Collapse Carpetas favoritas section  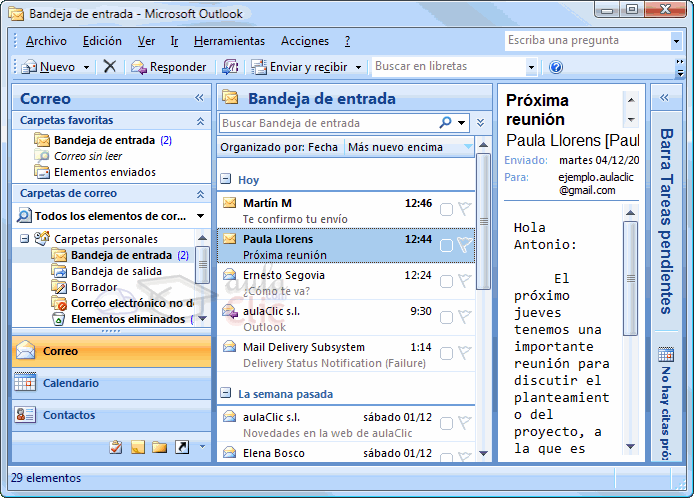(x=200, y=121)
